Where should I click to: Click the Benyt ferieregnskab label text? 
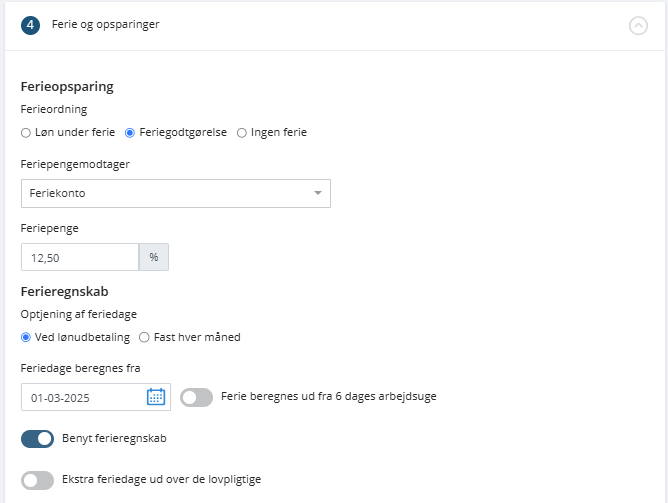point(114,438)
